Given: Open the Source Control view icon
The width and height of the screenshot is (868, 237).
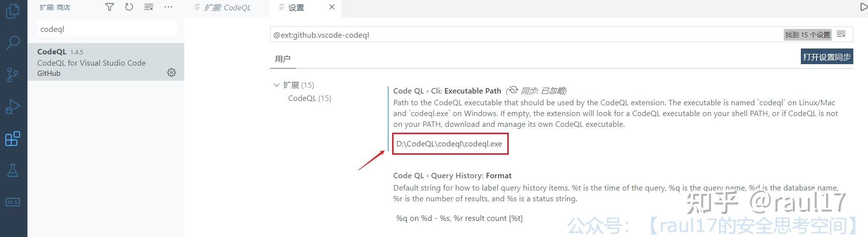Looking at the screenshot, I should (12, 74).
